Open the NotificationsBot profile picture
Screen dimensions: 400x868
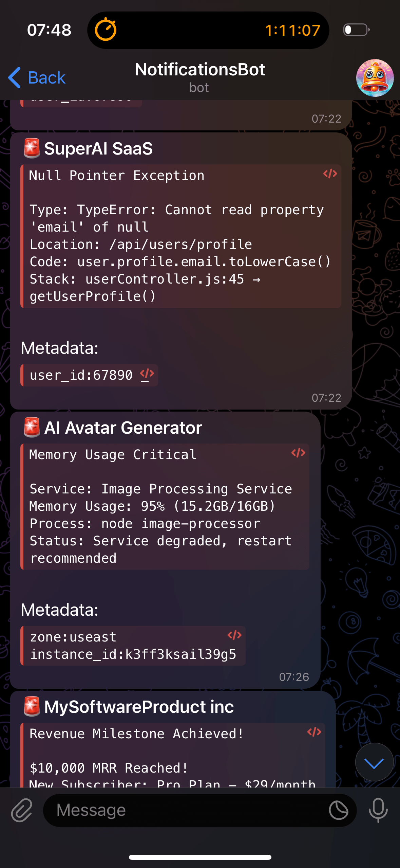(x=375, y=78)
